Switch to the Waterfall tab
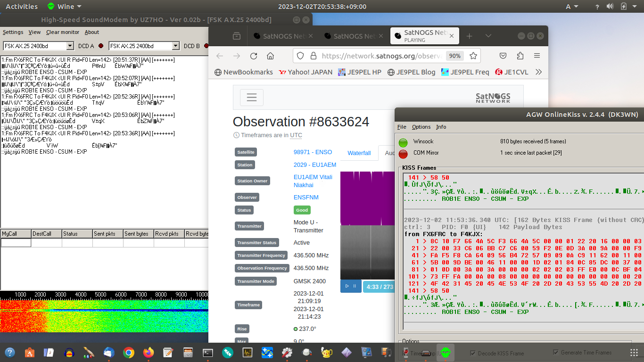 (x=359, y=153)
